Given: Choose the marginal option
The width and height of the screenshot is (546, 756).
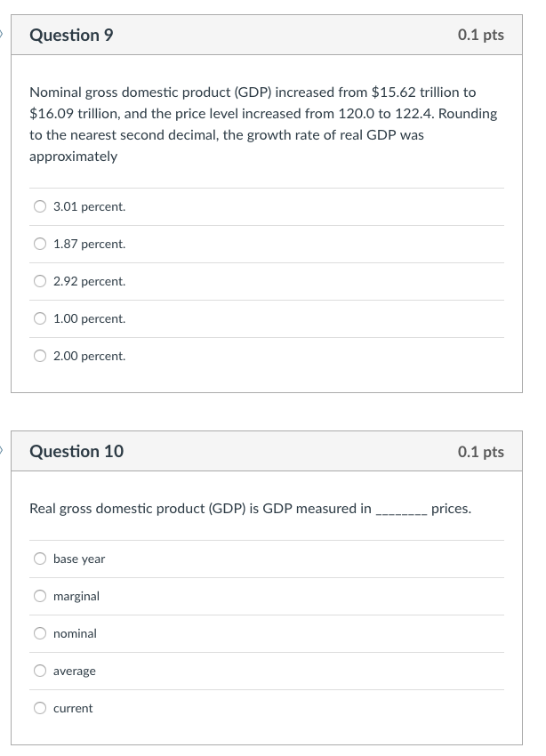Looking at the screenshot, I should (x=40, y=596).
